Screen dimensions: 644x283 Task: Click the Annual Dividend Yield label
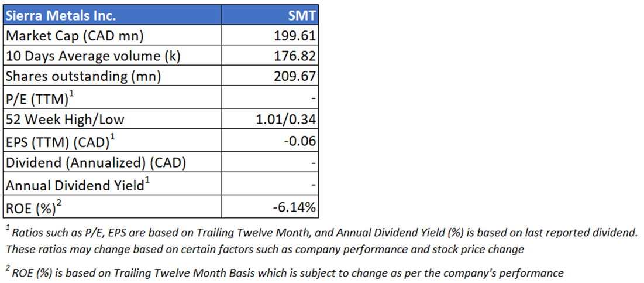(x=76, y=185)
